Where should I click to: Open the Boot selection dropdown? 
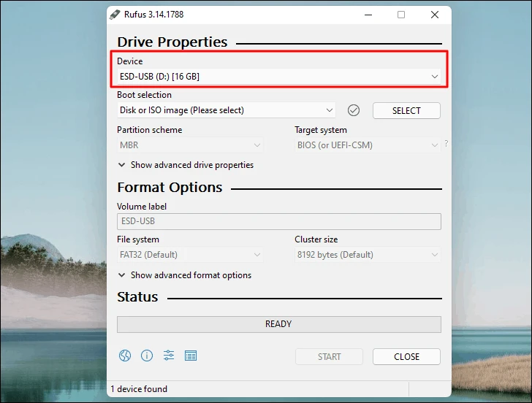(x=227, y=110)
